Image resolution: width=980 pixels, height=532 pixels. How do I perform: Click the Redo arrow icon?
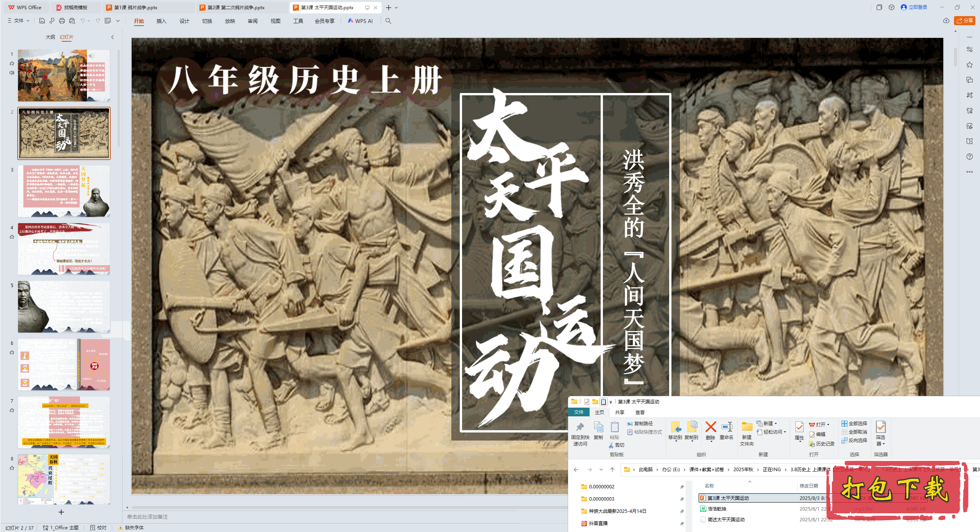(x=98, y=21)
